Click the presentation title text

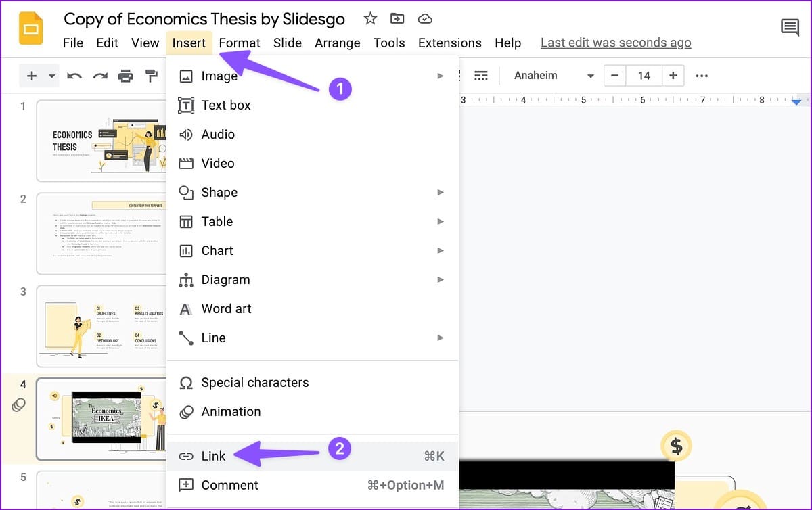204,19
